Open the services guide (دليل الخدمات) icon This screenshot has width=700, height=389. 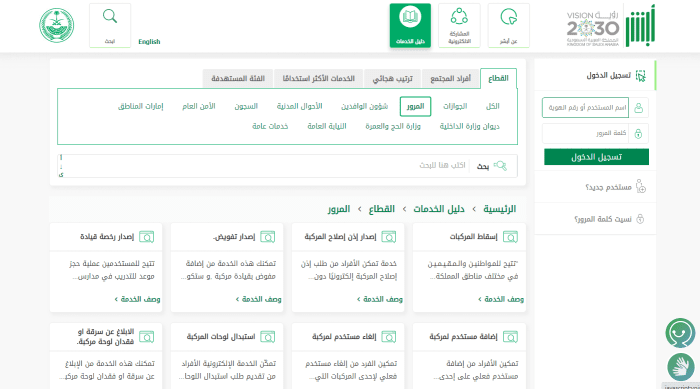[x=410, y=25]
